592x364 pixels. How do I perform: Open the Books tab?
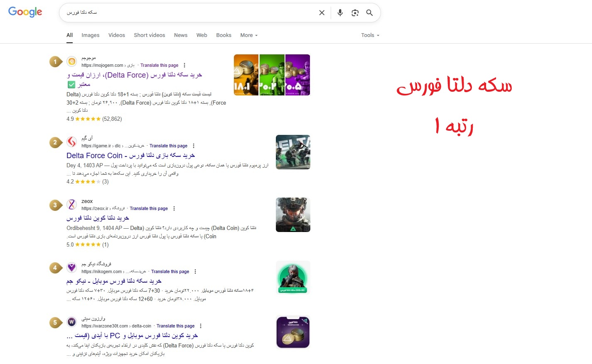pyautogui.click(x=224, y=35)
